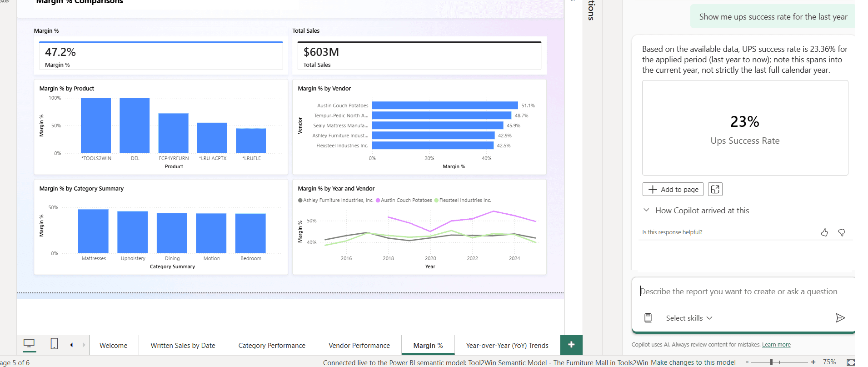Give thumbs down to Copilot response
868x367 pixels.
[x=842, y=232]
